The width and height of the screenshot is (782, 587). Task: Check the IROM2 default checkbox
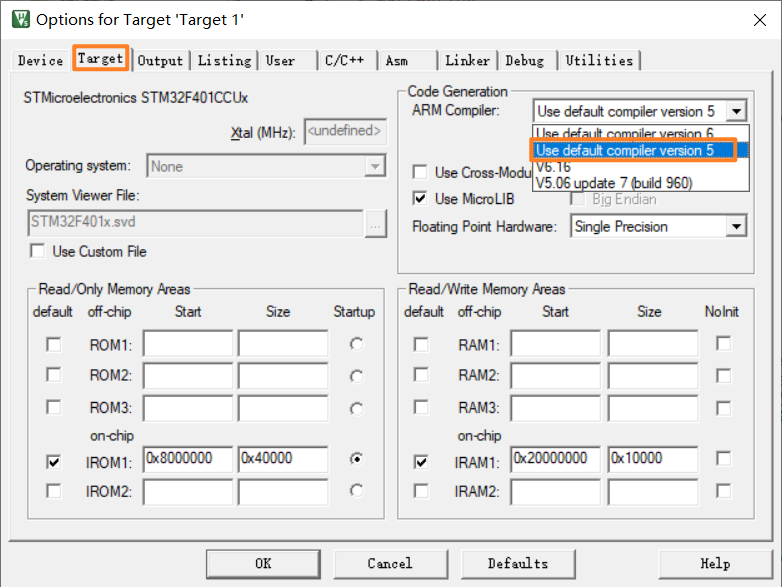coord(53,491)
